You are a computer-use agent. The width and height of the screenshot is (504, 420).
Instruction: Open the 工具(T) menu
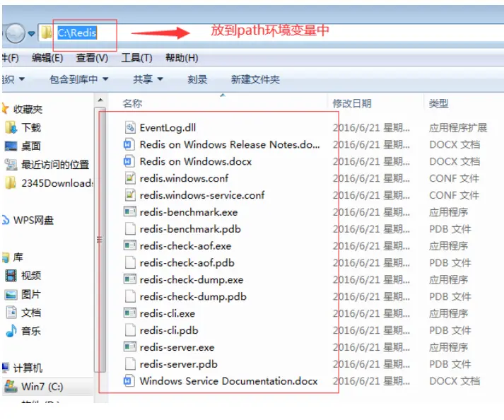(136, 58)
